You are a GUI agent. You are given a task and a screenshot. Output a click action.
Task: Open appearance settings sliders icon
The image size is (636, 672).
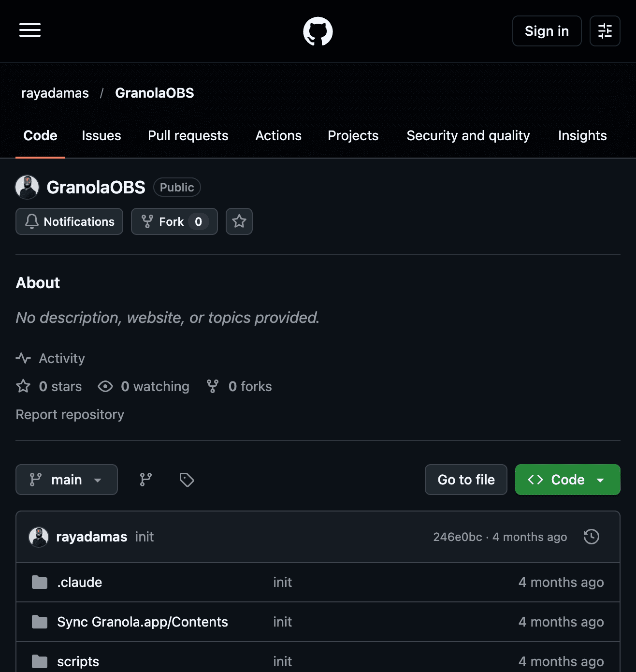[x=605, y=31]
